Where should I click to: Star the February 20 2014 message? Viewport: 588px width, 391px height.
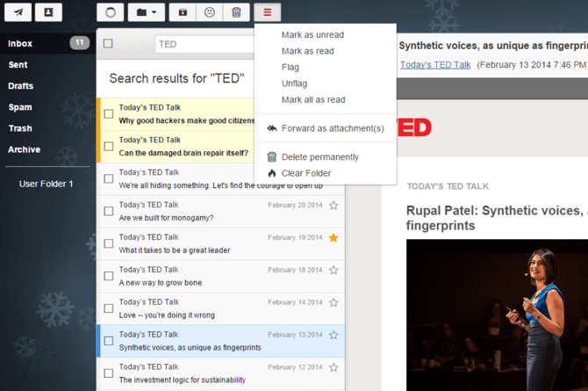pos(333,205)
